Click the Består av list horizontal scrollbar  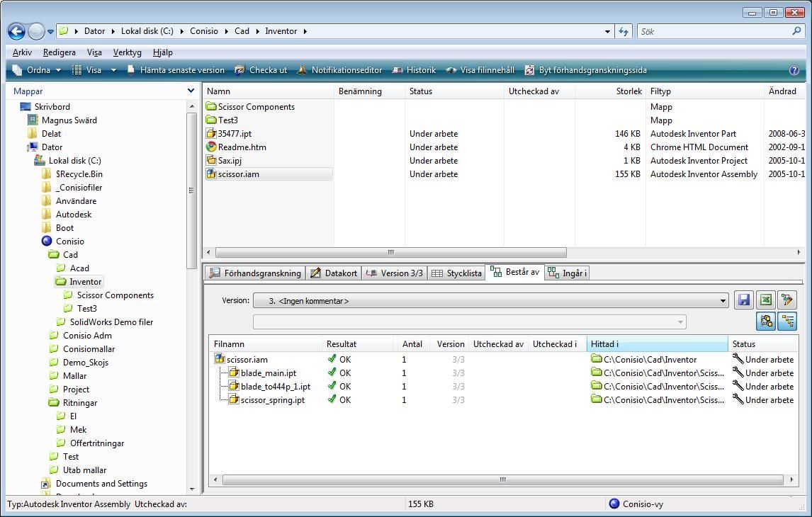click(502, 479)
